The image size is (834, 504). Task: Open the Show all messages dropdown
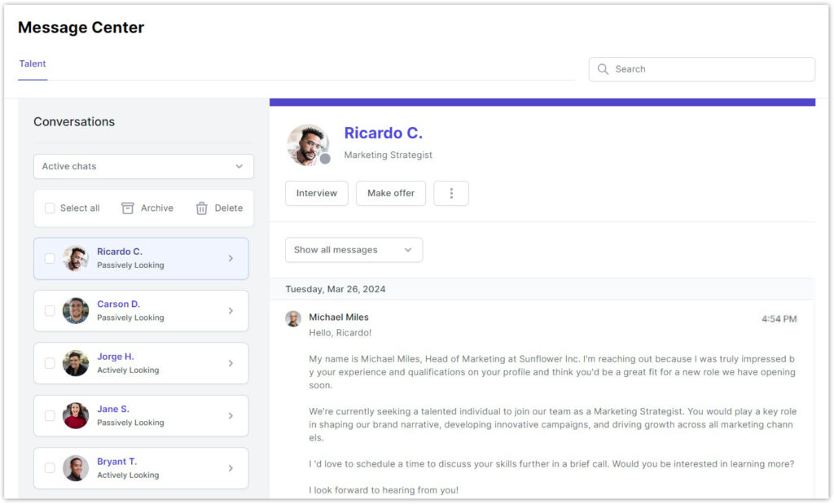[353, 250]
